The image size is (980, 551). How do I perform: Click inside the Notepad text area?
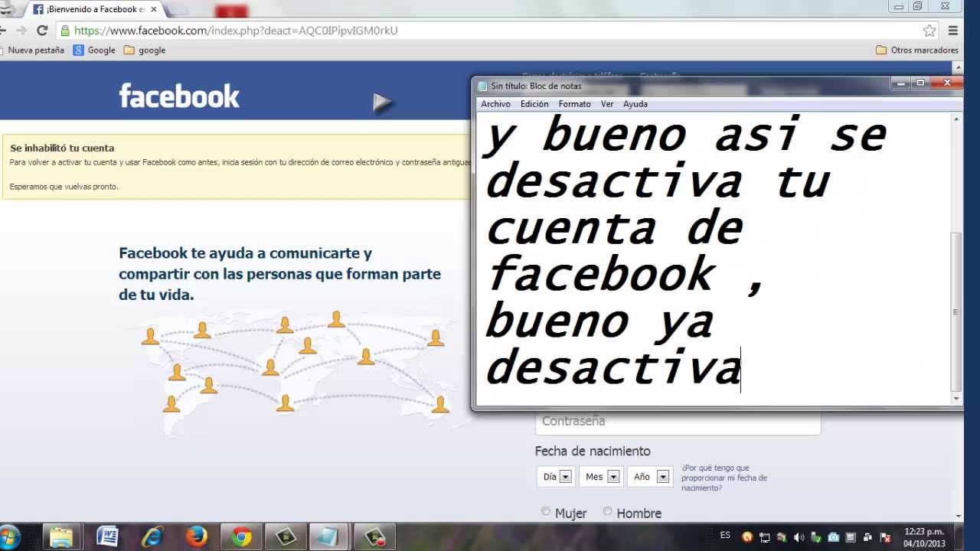(x=712, y=259)
